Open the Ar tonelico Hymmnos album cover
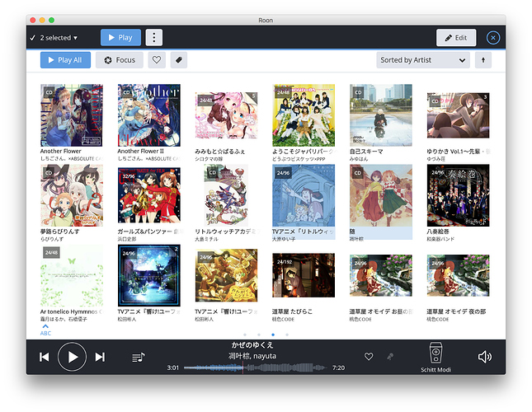This screenshot has width=532, height=412. pos(72,275)
